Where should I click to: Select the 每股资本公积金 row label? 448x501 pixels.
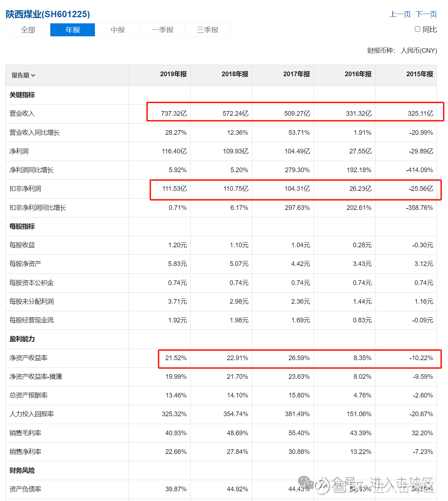tap(32, 283)
